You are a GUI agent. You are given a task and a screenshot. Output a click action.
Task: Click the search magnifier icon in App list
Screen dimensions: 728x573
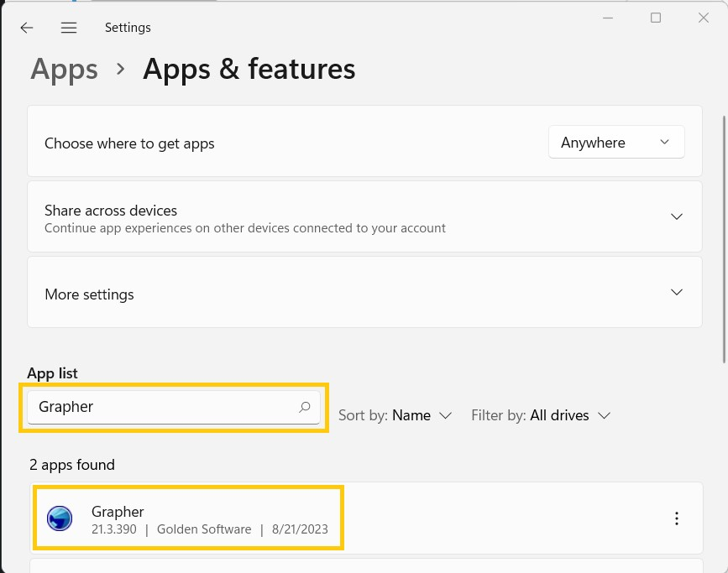click(x=305, y=408)
